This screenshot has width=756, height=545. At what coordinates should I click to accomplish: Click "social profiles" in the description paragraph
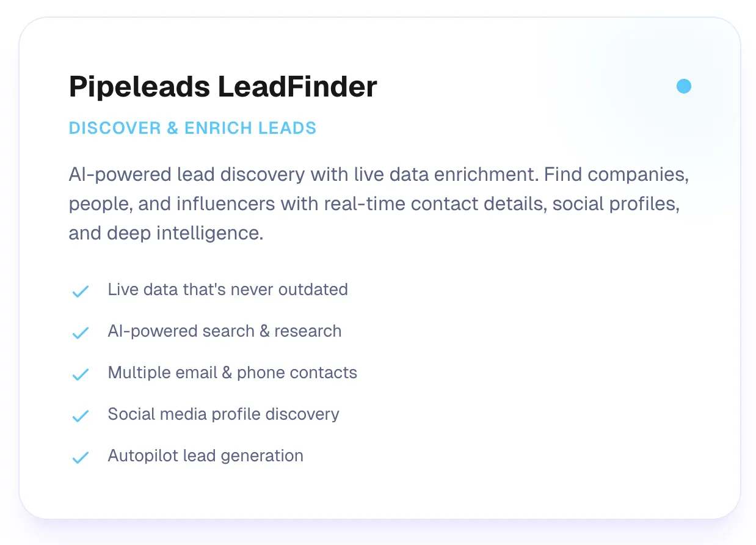pyautogui.click(x=616, y=204)
